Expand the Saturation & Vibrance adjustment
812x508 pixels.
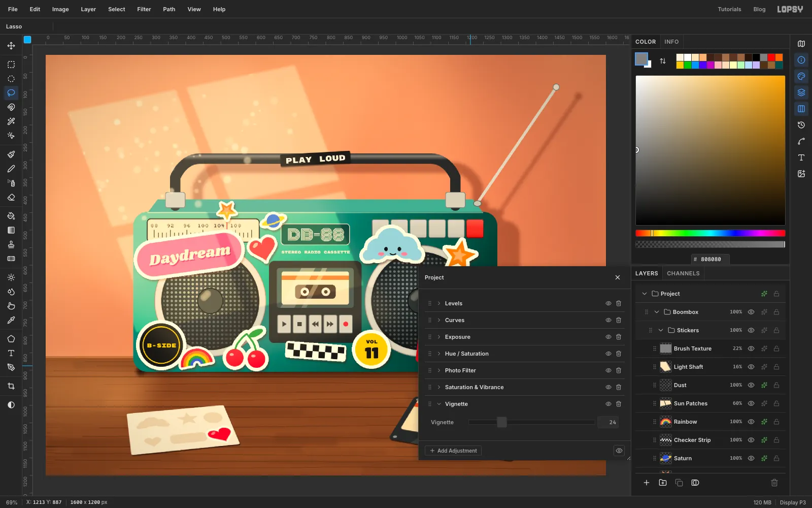coord(439,387)
